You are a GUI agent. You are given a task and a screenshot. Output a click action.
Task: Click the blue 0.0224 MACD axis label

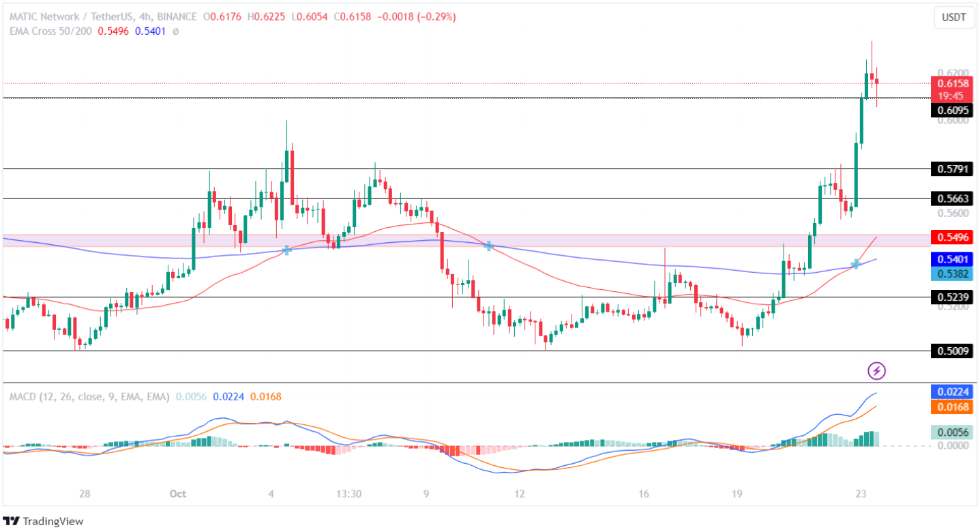[952, 392]
